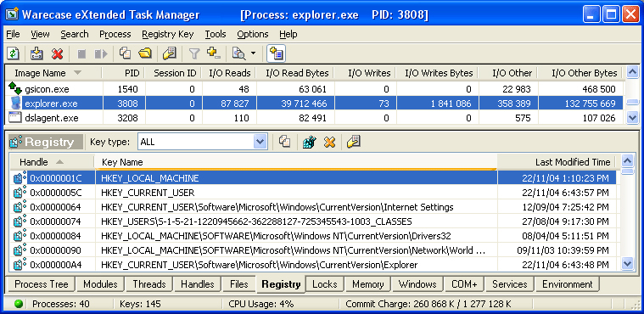Click the funnel filter icon
The height and width of the screenshot is (314, 644).
[x=193, y=53]
